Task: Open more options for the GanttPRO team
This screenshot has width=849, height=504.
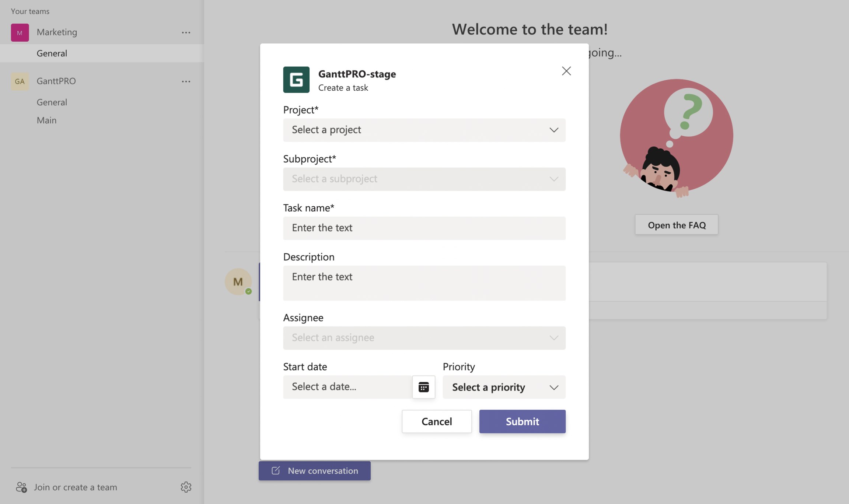Action: click(x=186, y=81)
